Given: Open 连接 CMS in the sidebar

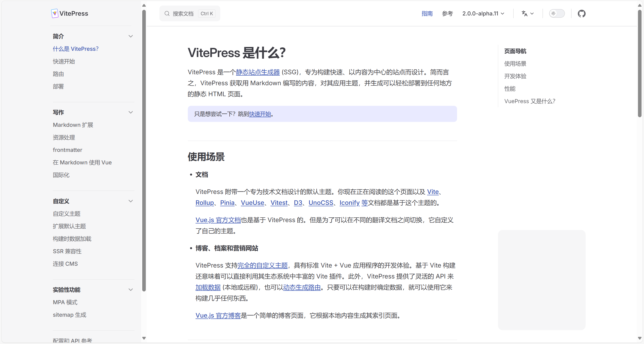Looking at the screenshot, I should 65,263.
